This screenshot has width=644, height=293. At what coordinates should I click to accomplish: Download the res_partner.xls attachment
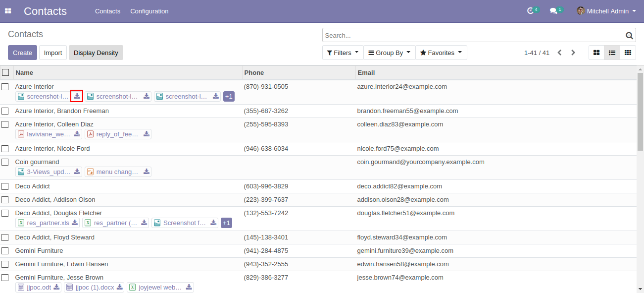75,223
